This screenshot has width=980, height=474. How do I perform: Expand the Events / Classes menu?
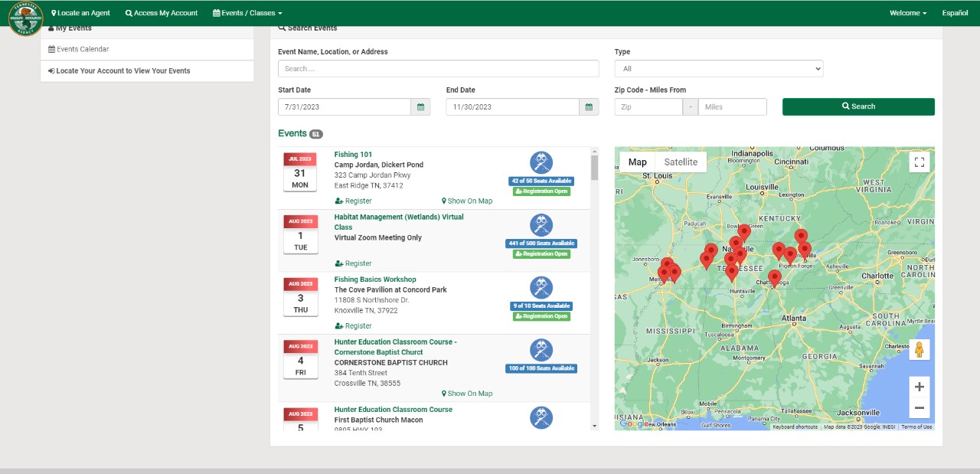pos(247,13)
